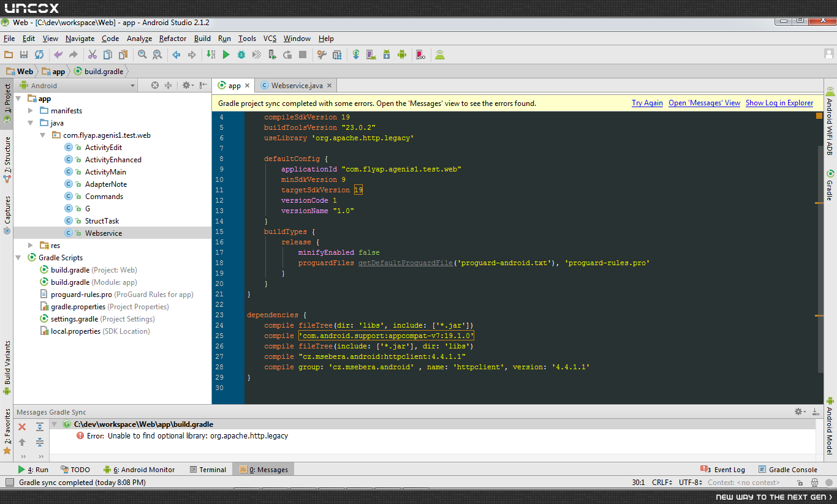Open the Build menu
The height and width of the screenshot is (504, 837).
click(x=202, y=39)
